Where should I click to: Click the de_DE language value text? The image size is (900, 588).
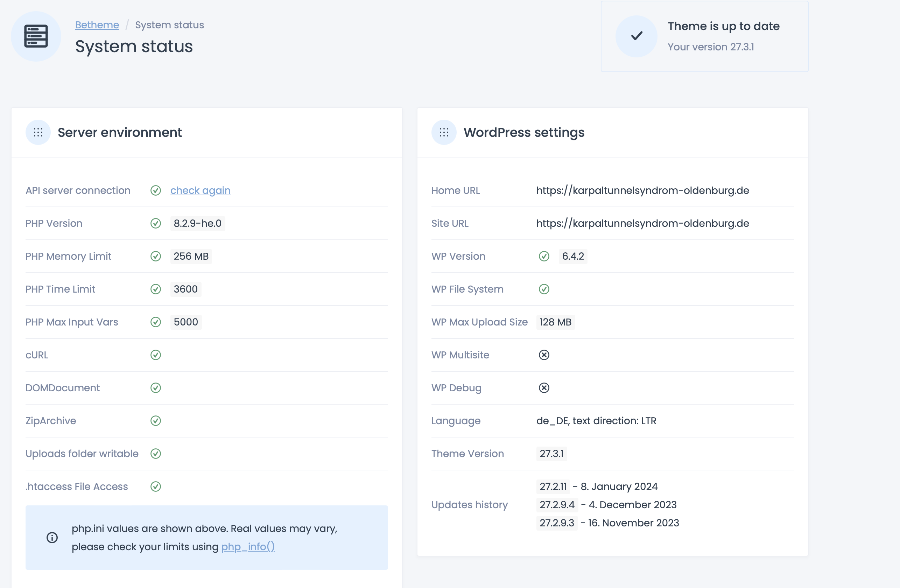click(596, 421)
